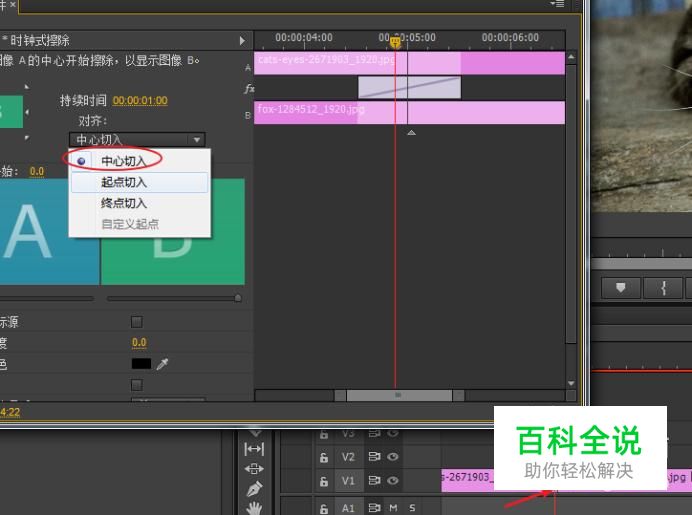Click the show/hide timeline view arrow
This screenshot has height=515, width=692.
(242, 41)
